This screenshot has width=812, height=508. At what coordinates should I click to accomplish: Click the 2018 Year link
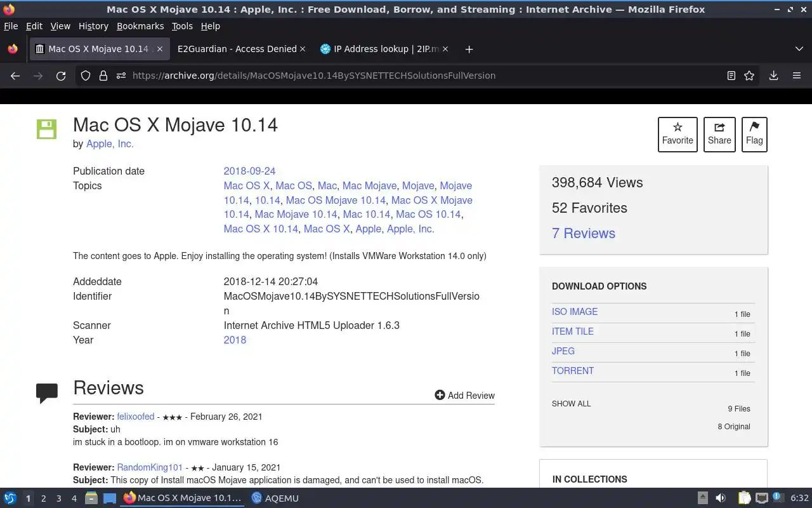point(235,340)
